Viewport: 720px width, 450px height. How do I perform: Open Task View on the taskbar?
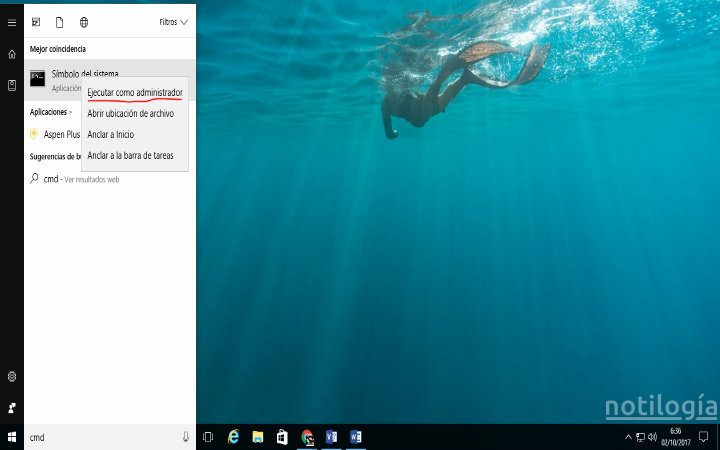[x=208, y=437]
